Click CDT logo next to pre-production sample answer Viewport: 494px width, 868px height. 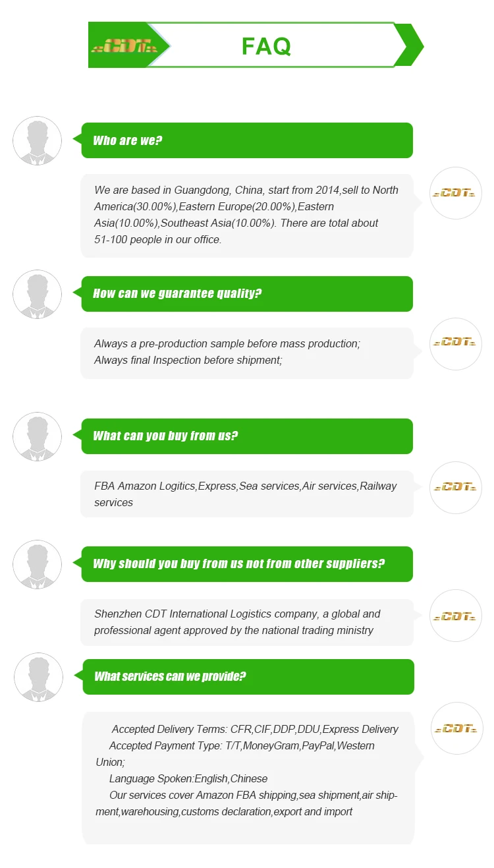[x=455, y=342]
